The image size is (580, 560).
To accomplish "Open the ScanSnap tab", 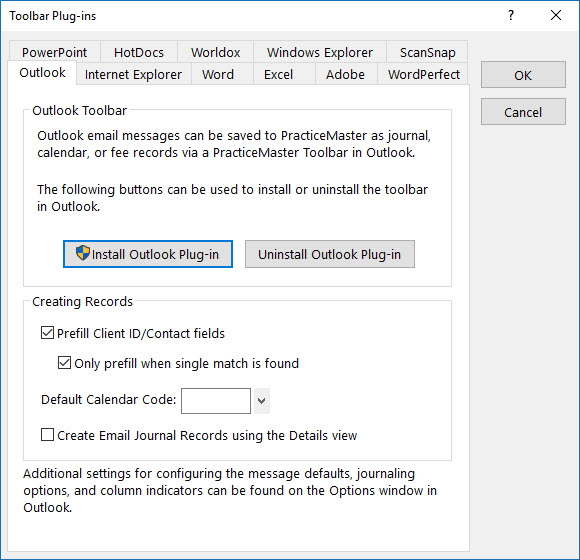I will [428, 53].
